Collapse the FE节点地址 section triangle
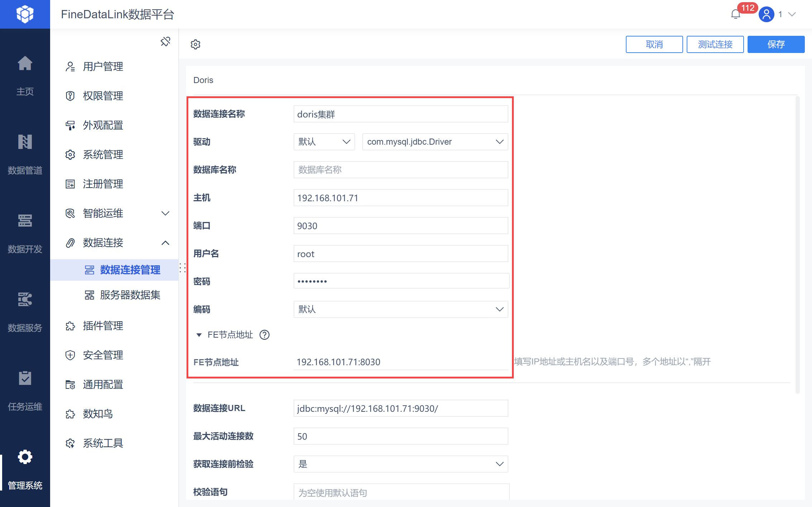The height and width of the screenshot is (507, 812). 199,335
